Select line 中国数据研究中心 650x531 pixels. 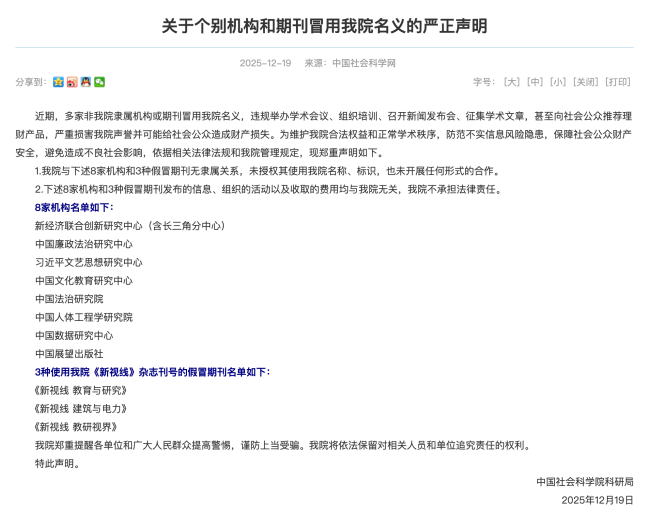[74, 335]
